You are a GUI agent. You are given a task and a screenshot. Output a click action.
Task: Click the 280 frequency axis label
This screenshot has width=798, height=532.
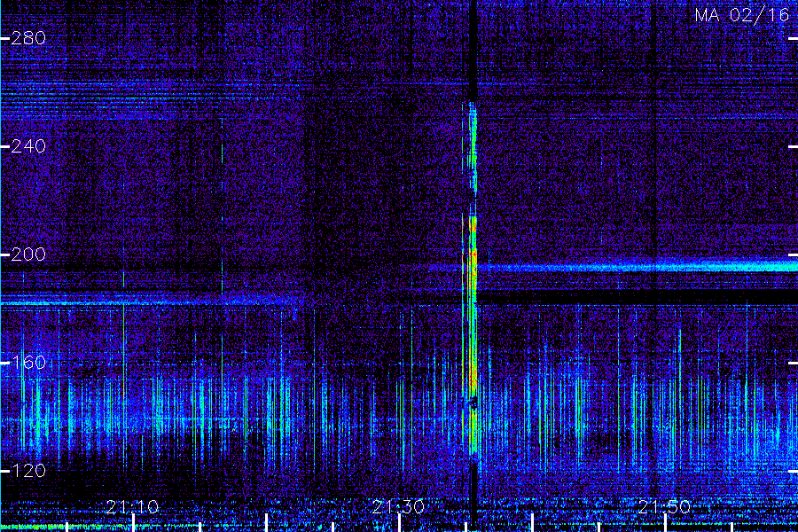(28, 38)
